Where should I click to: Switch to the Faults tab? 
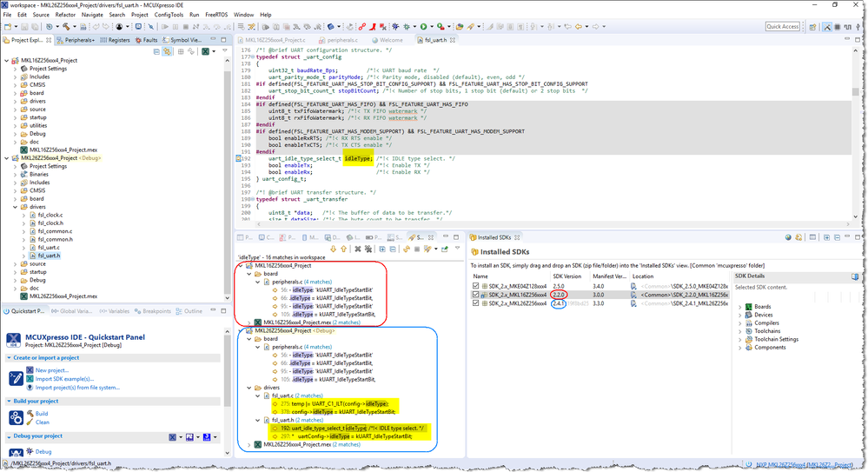(146, 40)
